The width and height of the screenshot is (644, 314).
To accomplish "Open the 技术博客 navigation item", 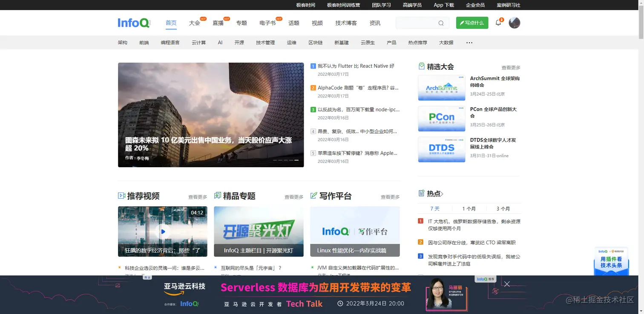I will click(346, 23).
